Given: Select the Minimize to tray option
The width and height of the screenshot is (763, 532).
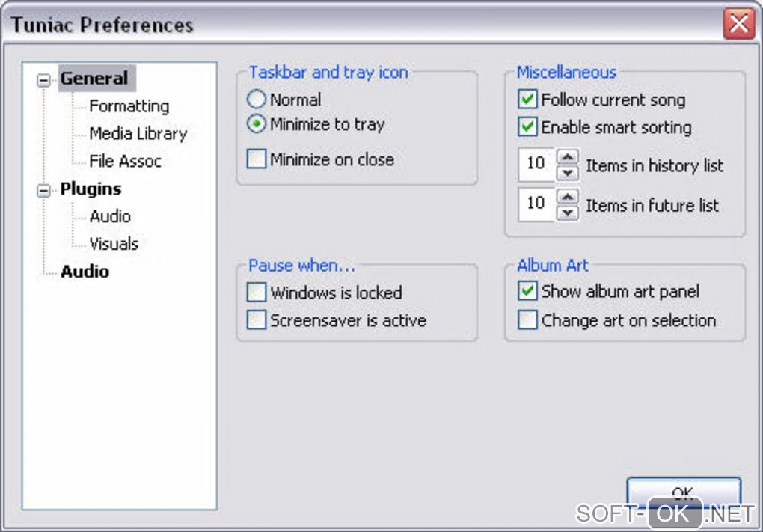Looking at the screenshot, I should pyautogui.click(x=257, y=124).
